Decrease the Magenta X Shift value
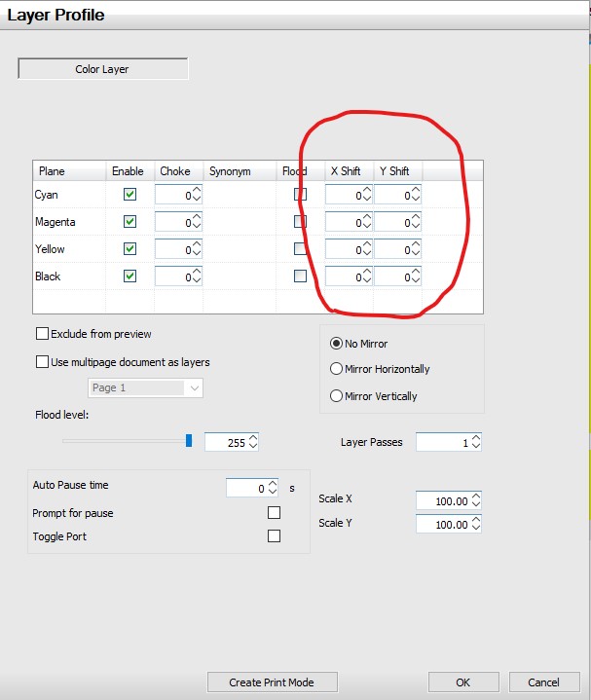Screen dimensions: 591x700 tap(367, 226)
